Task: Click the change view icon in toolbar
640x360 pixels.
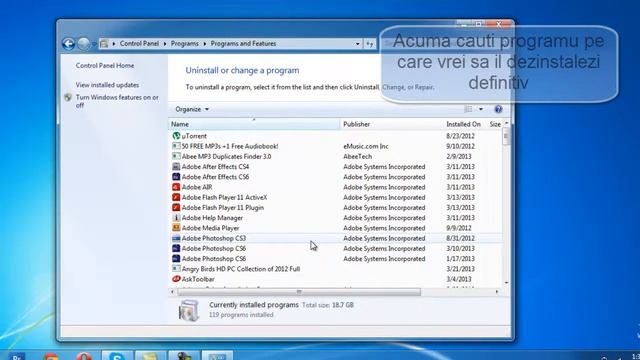Action: pos(468,109)
